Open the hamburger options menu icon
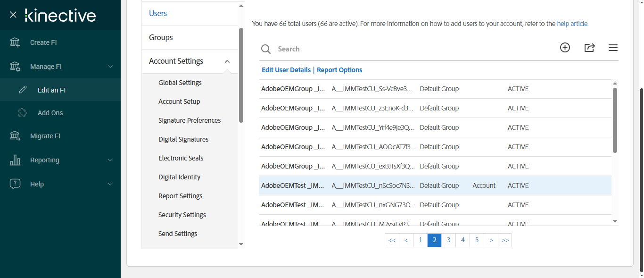Image resolution: width=644 pixels, height=278 pixels. click(x=613, y=48)
